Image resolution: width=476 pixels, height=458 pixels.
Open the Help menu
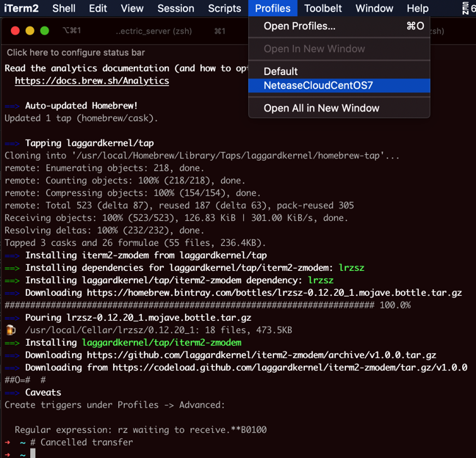[x=418, y=8]
